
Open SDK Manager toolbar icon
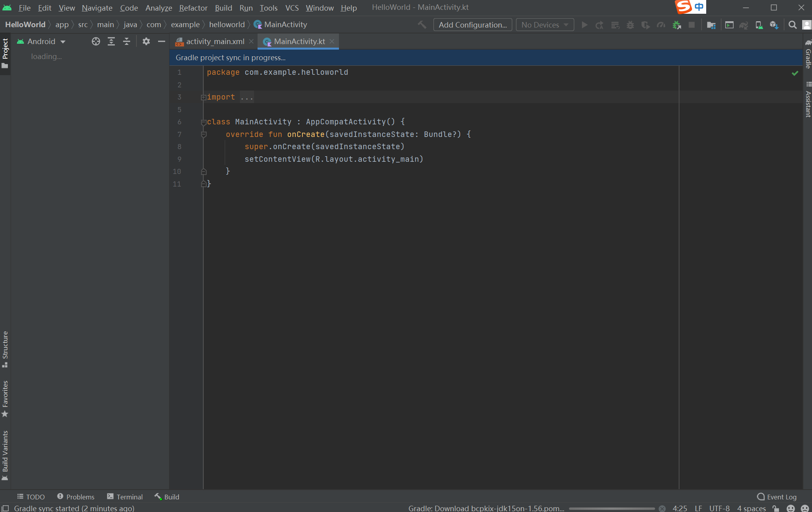pos(774,25)
